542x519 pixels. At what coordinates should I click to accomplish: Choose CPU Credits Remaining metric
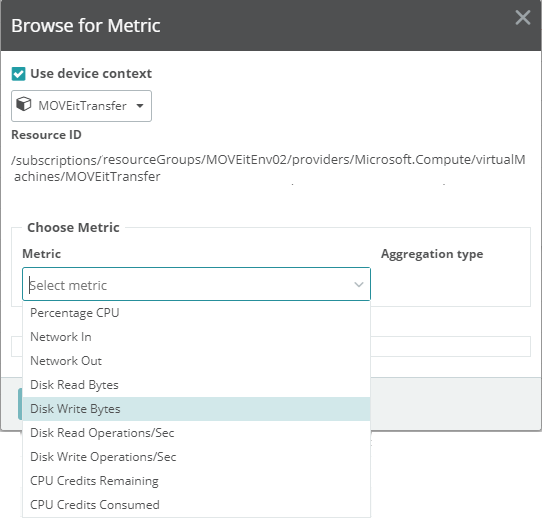pos(196,481)
